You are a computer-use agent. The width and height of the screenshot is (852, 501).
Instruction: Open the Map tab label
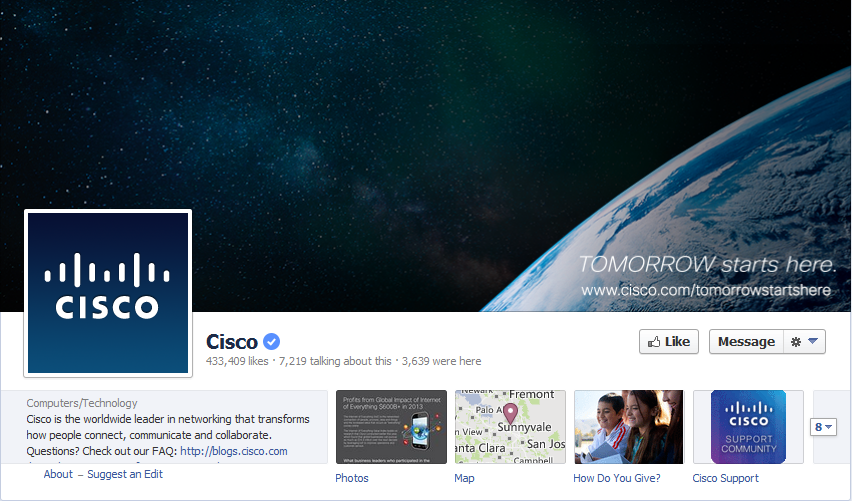pos(464,478)
